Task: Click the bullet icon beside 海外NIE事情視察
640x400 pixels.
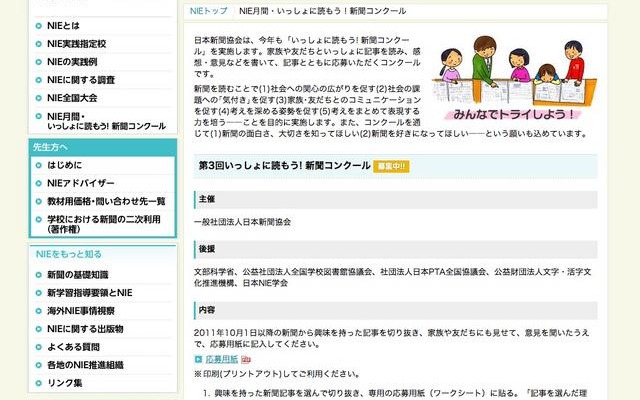Action: click(39, 311)
